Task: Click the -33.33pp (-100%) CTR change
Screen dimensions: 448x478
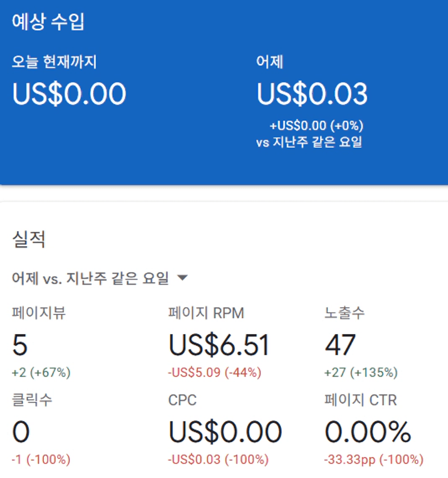Action: [374, 460]
